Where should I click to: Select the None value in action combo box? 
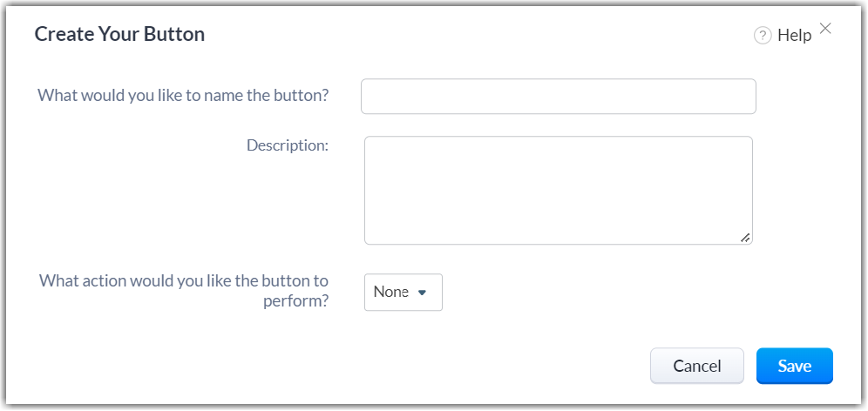(390, 293)
